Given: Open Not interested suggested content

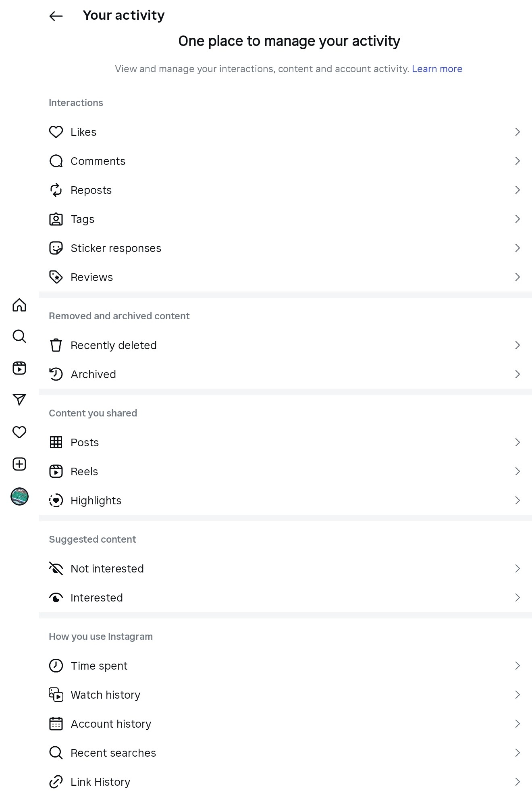Looking at the screenshot, I should (285, 568).
